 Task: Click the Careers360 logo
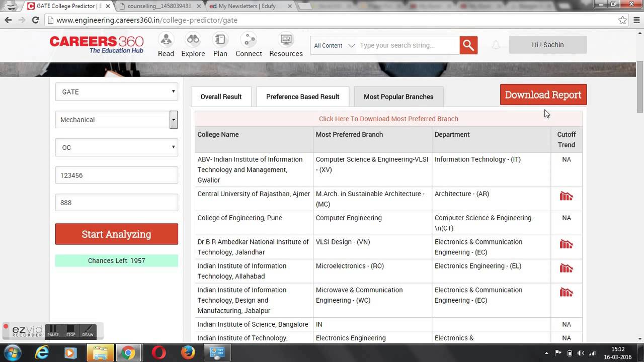pyautogui.click(x=97, y=44)
